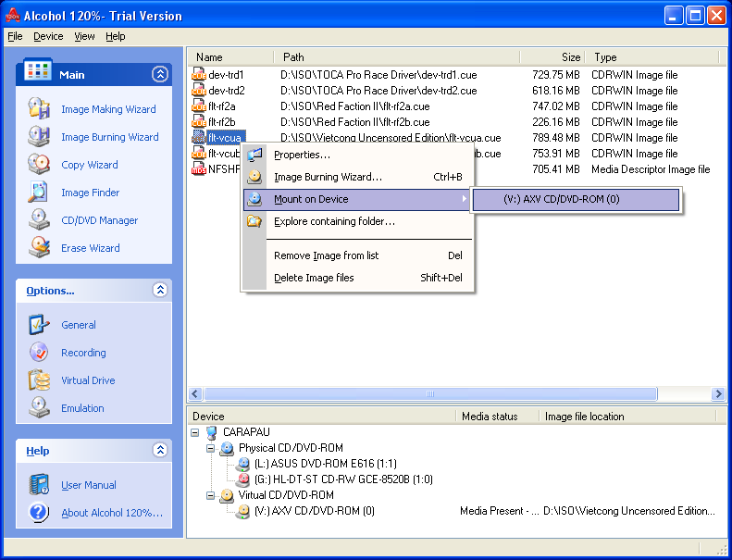The width and height of the screenshot is (732, 560).
Task: Sort by Type column header
Action: click(652, 57)
